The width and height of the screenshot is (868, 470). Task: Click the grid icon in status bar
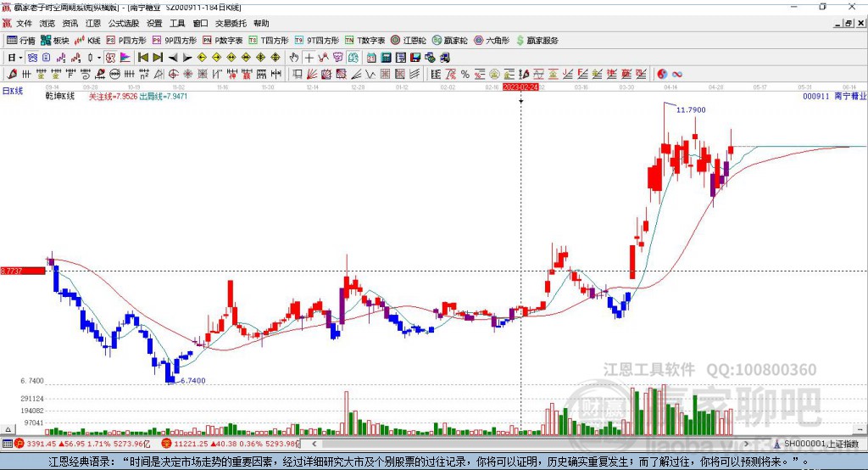pos(7,444)
